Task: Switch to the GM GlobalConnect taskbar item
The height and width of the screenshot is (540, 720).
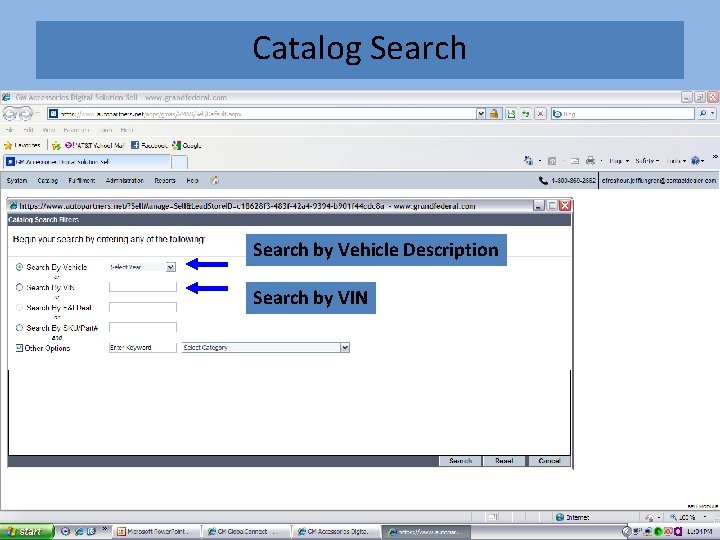Action: tap(247, 532)
